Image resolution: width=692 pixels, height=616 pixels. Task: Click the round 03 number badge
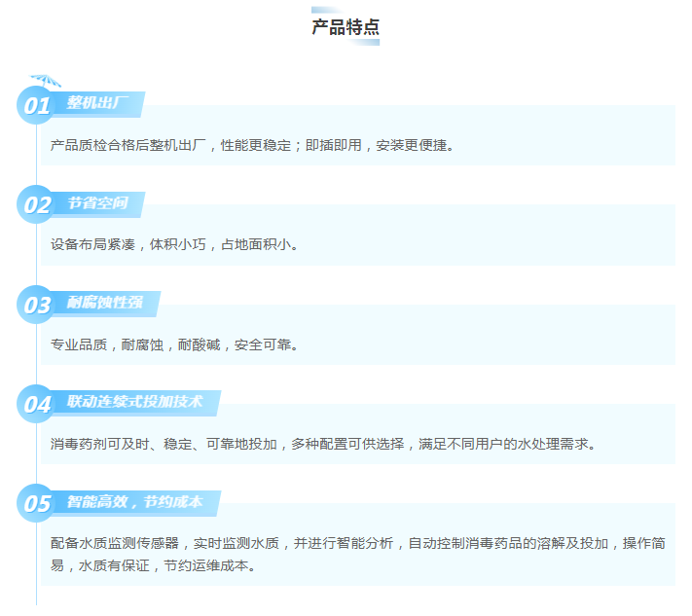[37, 305]
